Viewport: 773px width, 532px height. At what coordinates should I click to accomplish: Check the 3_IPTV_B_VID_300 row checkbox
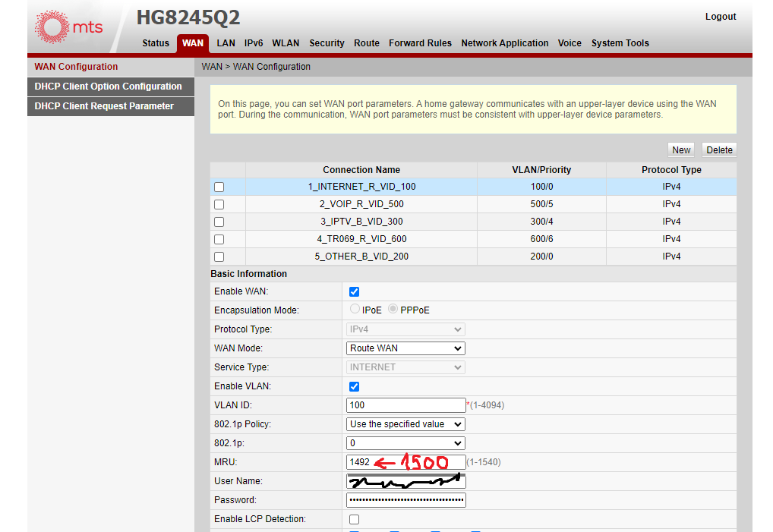(x=219, y=222)
